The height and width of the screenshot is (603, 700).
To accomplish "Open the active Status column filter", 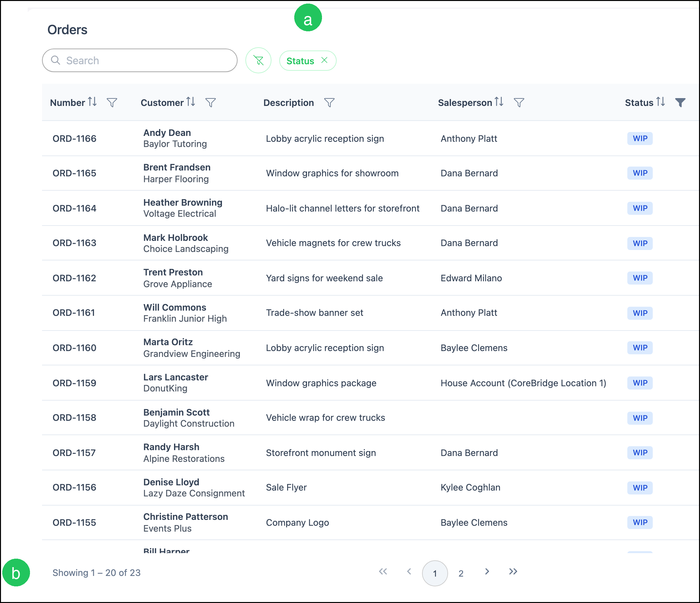I will pos(680,102).
